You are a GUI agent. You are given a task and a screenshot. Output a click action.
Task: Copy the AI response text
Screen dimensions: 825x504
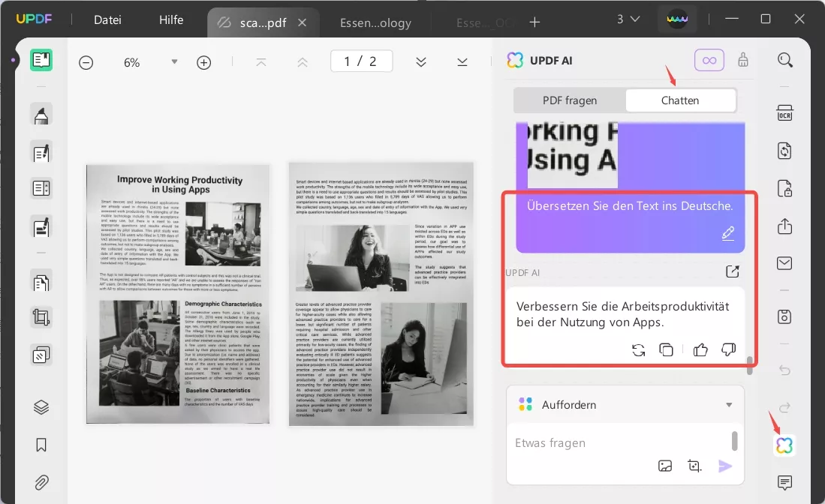coord(666,349)
